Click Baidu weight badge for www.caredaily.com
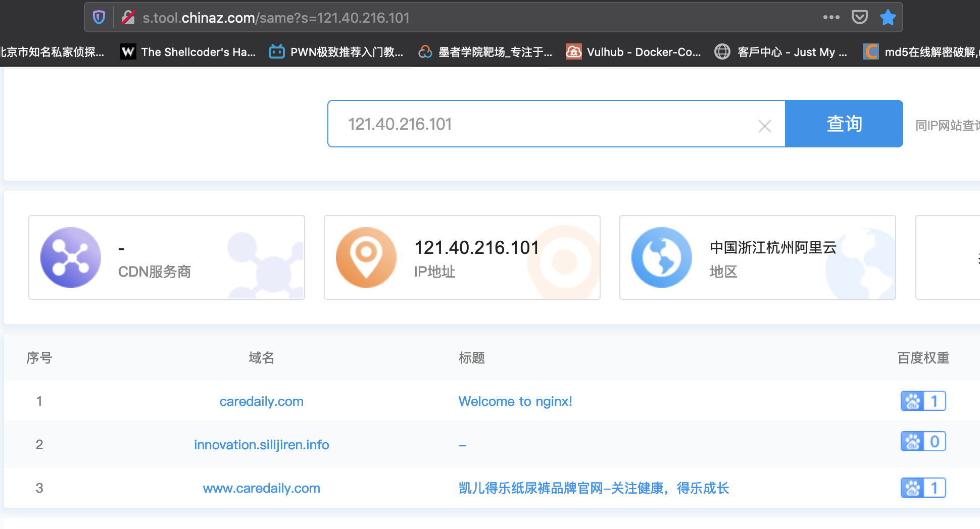Viewport: 980px width, 529px height. point(923,488)
